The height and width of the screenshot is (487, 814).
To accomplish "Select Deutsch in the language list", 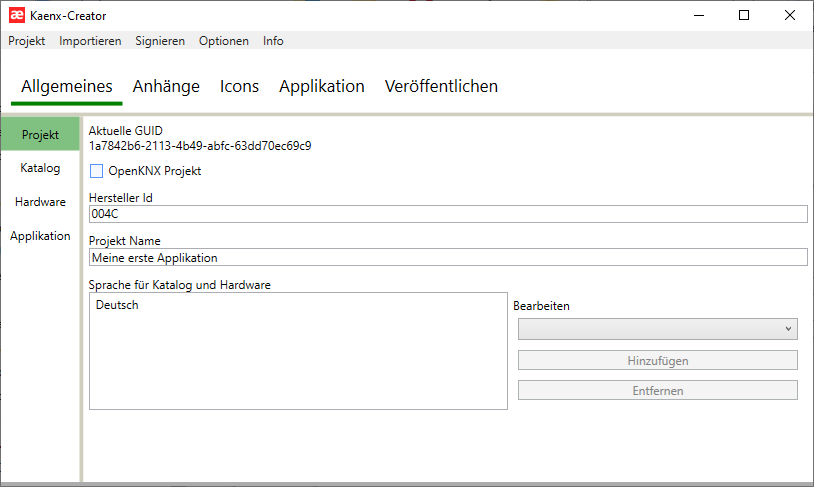I will pyautogui.click(x=117, y=305).
